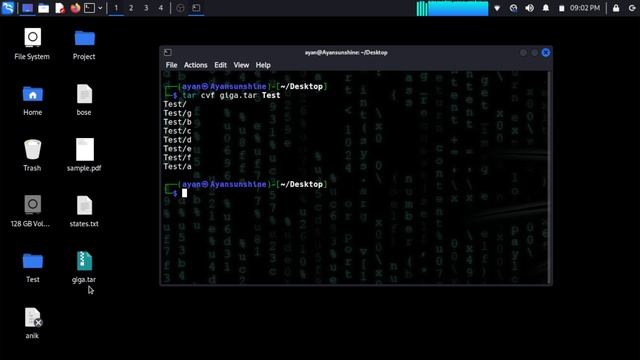Click the 'Test/g' output line
Image resolution: width=640 pixels, height=360 pixels.
click(178, 113)
